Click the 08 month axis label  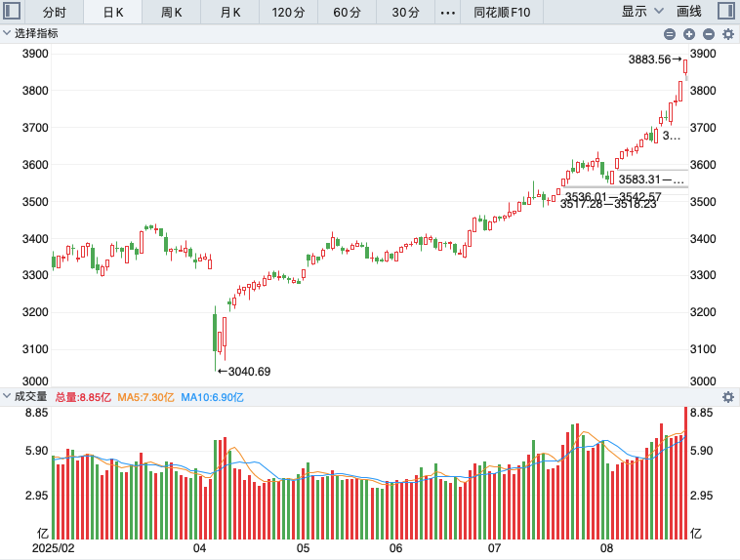click(x=606, y=548)
